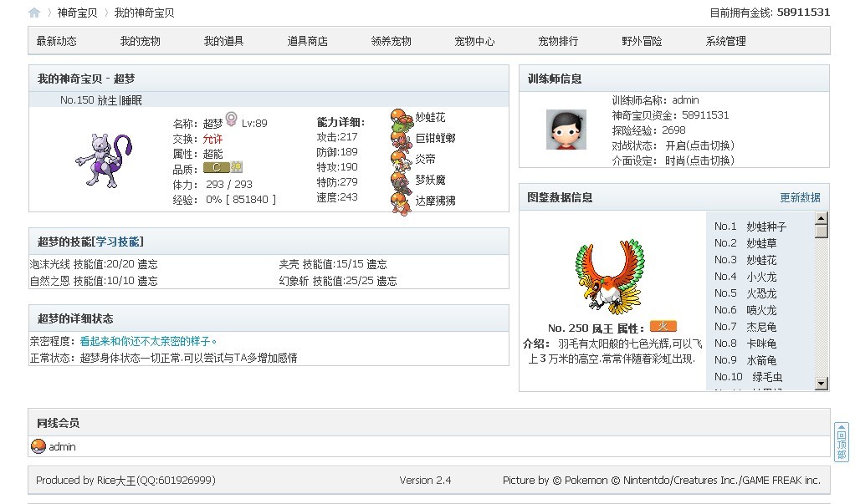Open 宠物中心 from the menu

tap(474, 41)
